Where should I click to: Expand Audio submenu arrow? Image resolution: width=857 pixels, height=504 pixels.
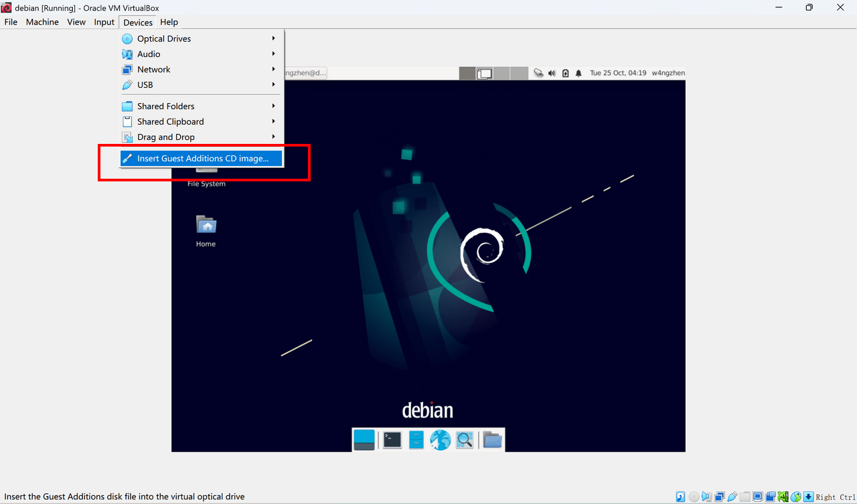click(x=274, y=54)
